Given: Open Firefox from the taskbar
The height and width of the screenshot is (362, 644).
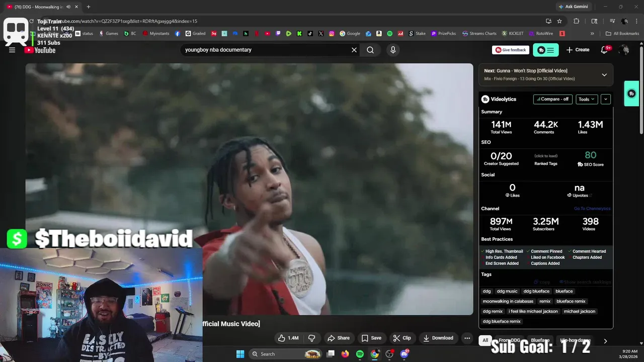Looking at the screenshot, I should pos(345,354).
